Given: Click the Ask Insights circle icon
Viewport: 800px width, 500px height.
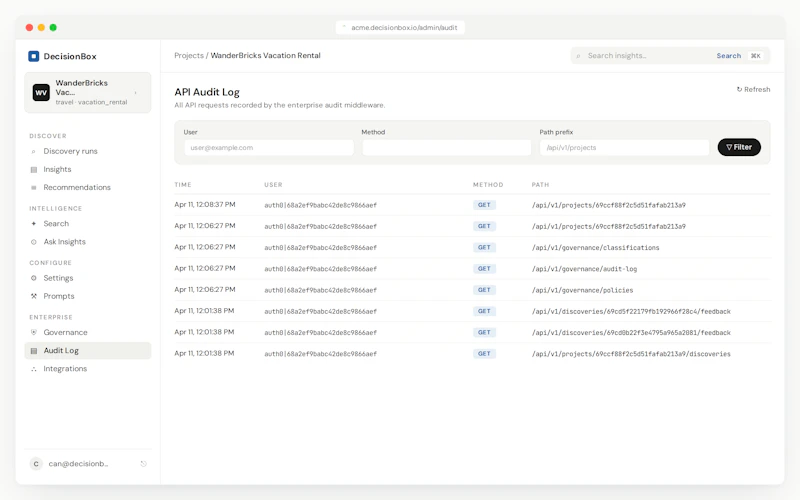Looking at the screenshot, I should (x=34, y=242).
